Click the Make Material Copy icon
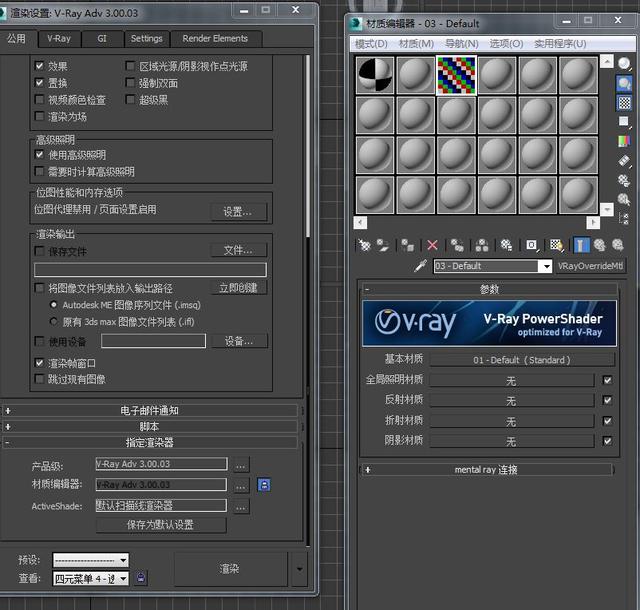The height and width of the screenshot is (610, 640). click(457, 245)
